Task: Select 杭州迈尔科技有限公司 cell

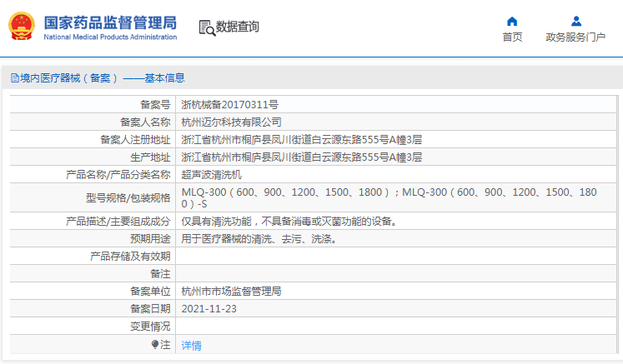Action: coord(231,122)
